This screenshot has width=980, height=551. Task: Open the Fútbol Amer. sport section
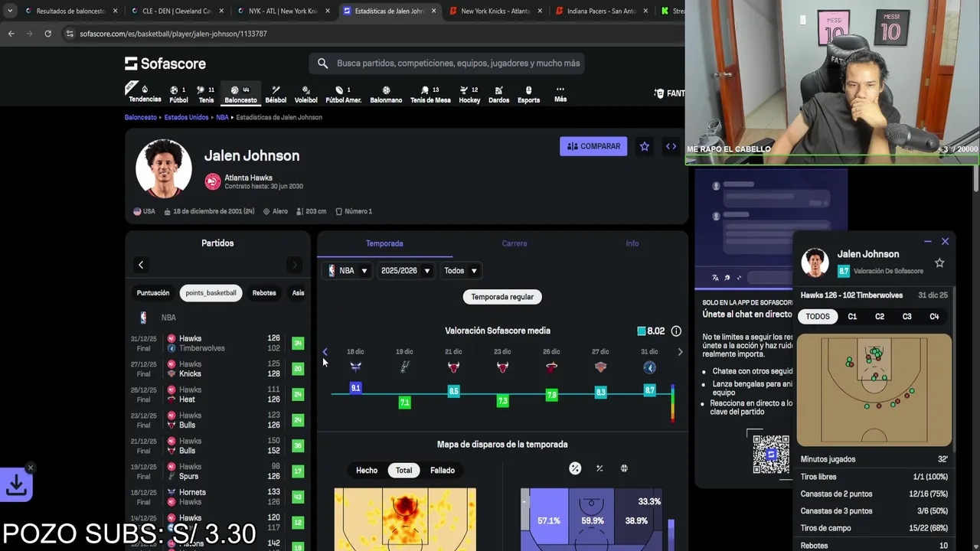point(343,95)
